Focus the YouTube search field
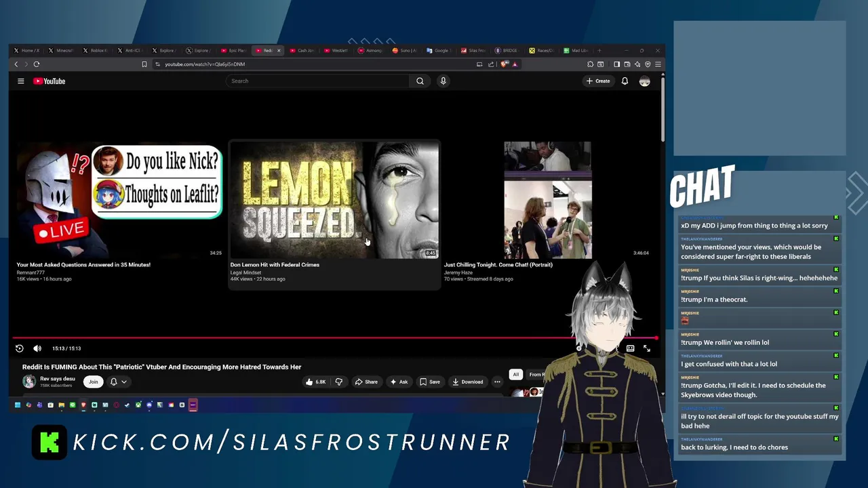This screenshot has width=868, height=488. 318,81
